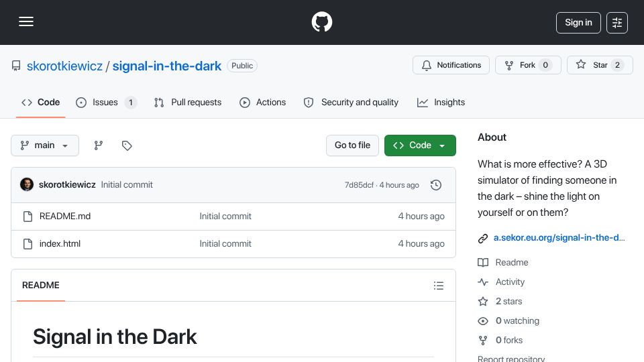
Task: Select the Code tab
Action: (x=41, y=102)
